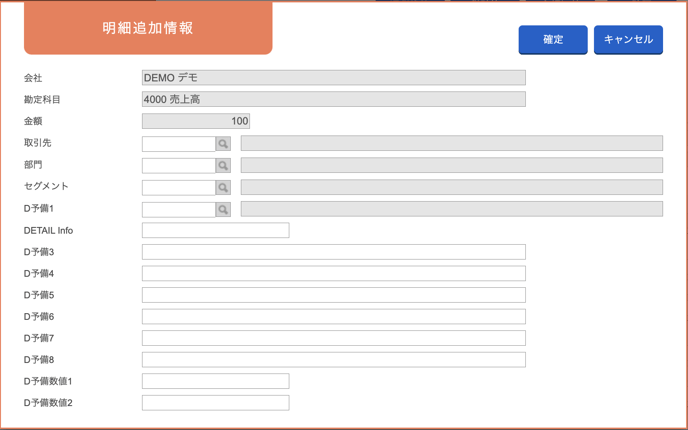Image resolution: width=688 pixels, height=430 pixels.
Task: Select the D予備6 text field
Action: tap(334, 316)
